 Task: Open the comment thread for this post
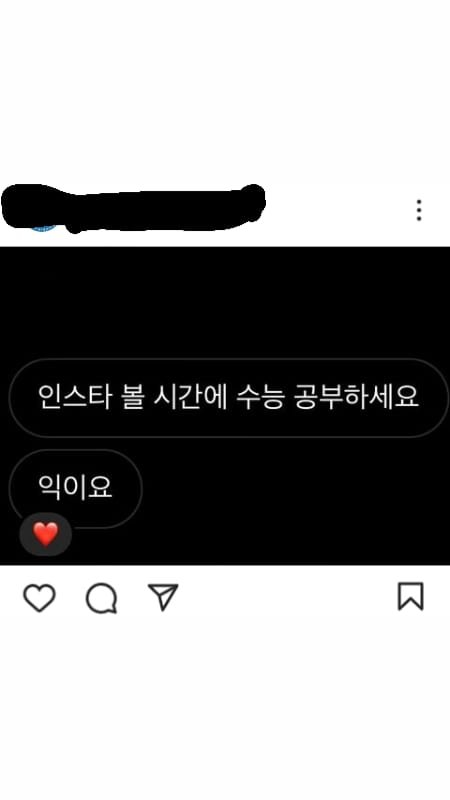pyautogui.click(x=102, y=598)
